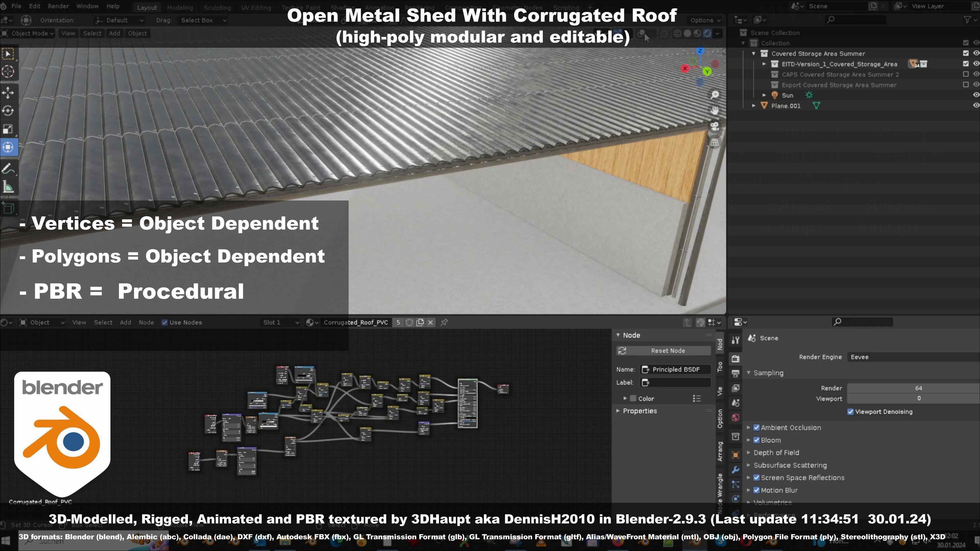Open the Window menu
Screen dimensions: 980x551
click(88, 6)
